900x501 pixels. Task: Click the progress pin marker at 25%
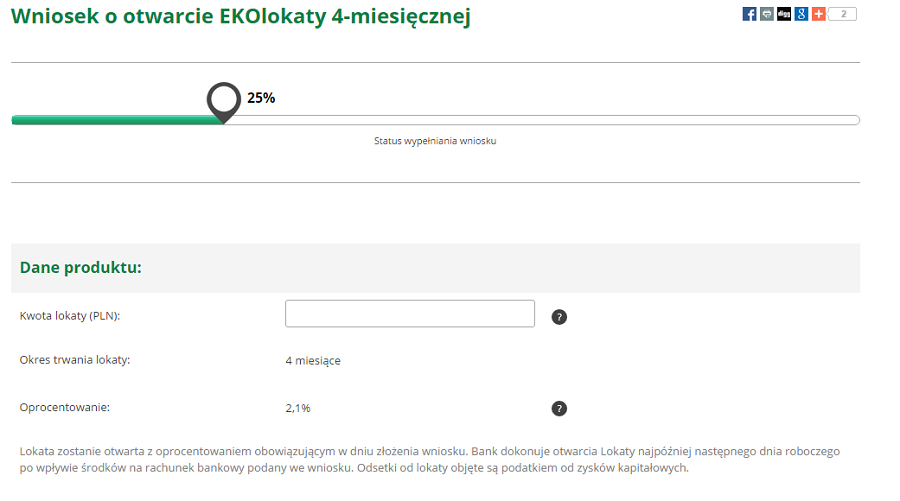point(224,101)
